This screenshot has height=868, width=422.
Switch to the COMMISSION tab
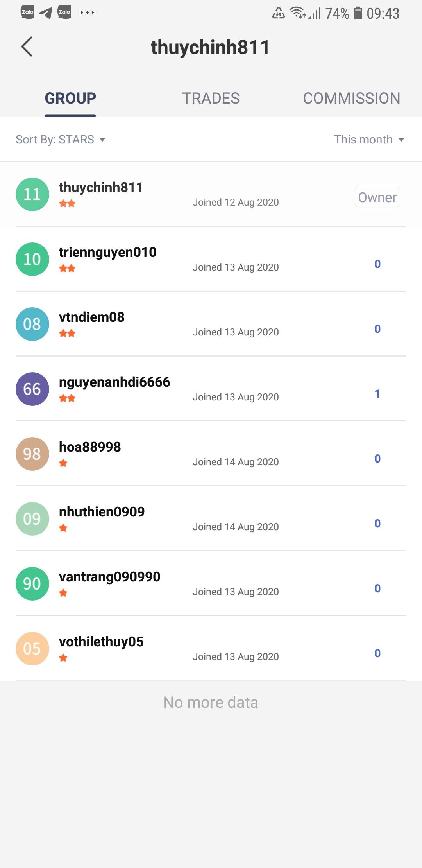pyautogui.click(x=351, y=98)
